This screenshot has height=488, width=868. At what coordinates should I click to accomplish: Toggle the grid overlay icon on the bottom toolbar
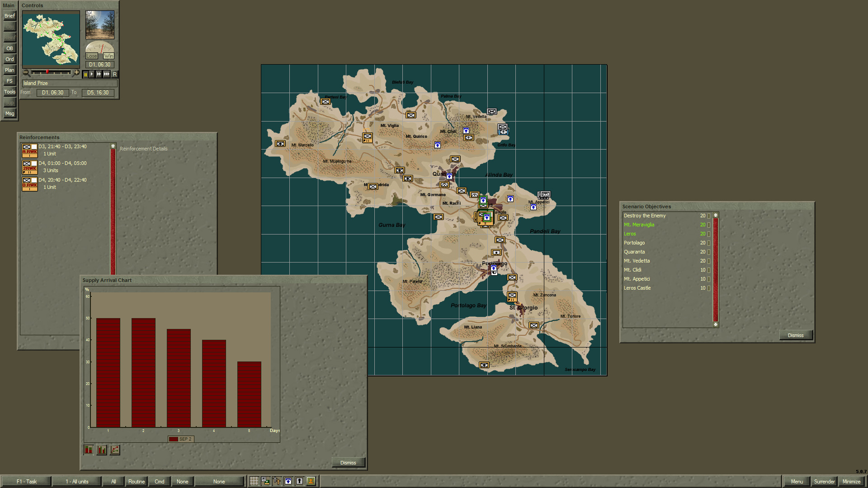(254, 481)
